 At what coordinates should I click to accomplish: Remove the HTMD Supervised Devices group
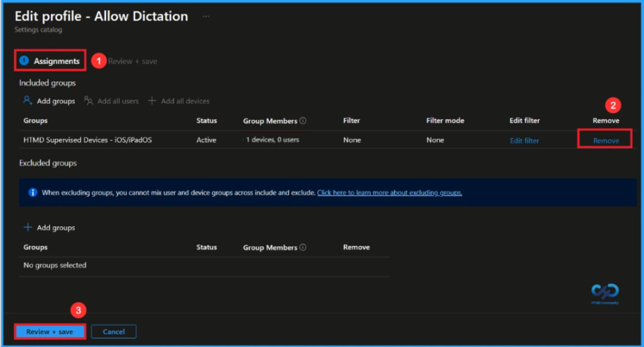click(606, 140)
